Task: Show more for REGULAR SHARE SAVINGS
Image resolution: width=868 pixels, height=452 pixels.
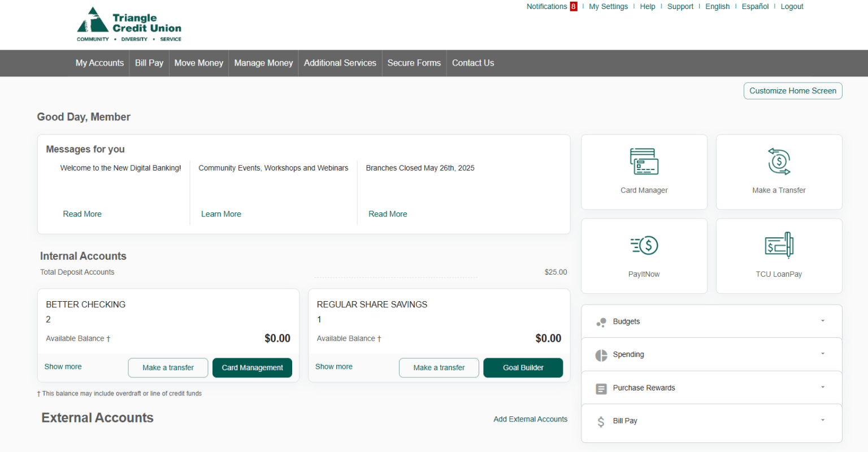Action: (333, 366)
